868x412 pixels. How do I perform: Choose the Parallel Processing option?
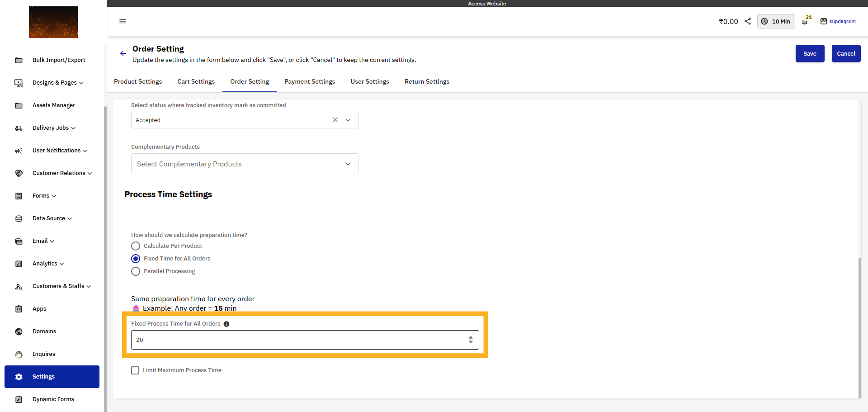136,271
